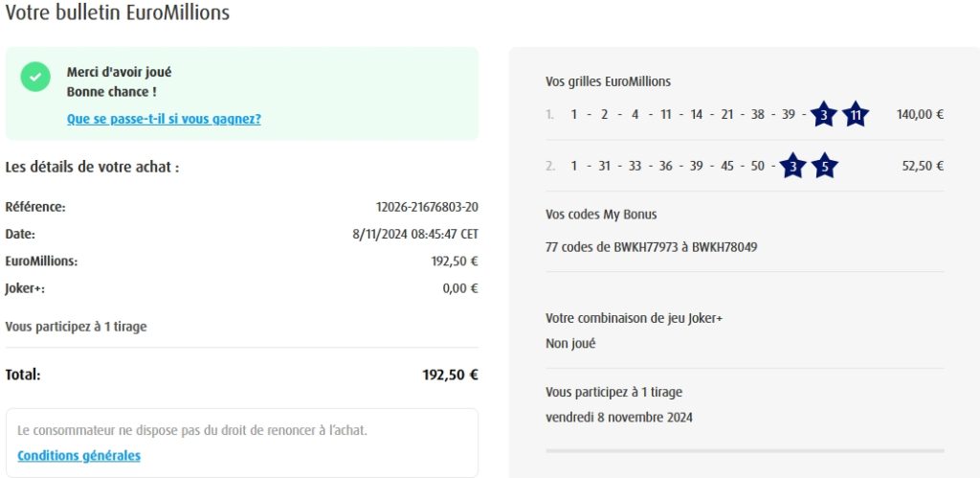This screenshot has height=478, width=980.
Task: Click star number 3 in the first grid
Action: click(x=823, y=115)
